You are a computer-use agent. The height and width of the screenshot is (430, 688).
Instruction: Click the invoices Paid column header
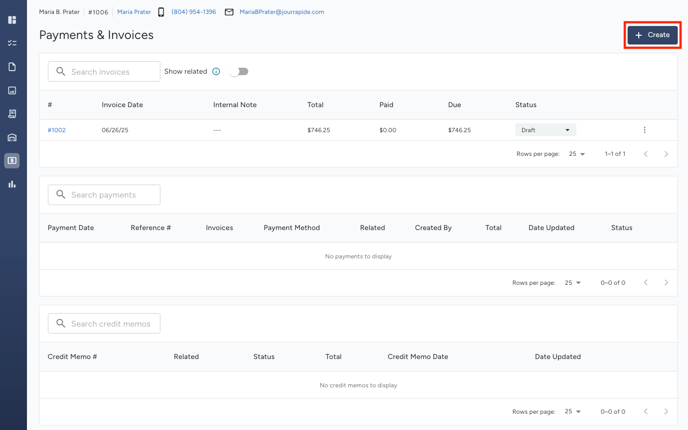pyautogui.click(x=386, y=105)
